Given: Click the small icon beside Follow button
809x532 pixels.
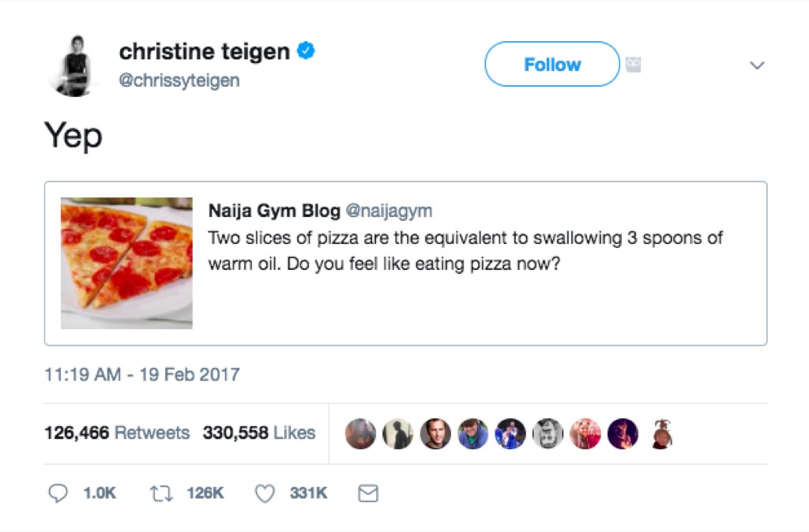Looking at the screenshot, I should tap(633, 65).
